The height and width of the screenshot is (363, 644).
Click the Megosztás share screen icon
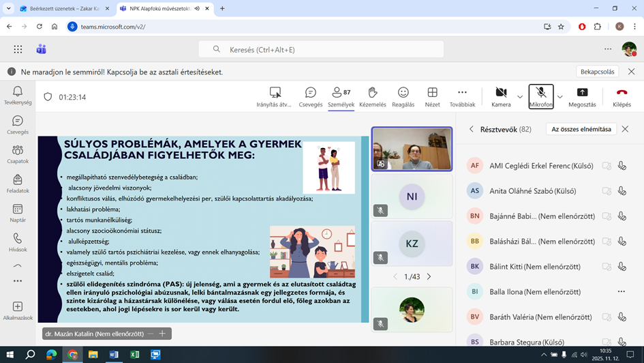coord(582,96)
